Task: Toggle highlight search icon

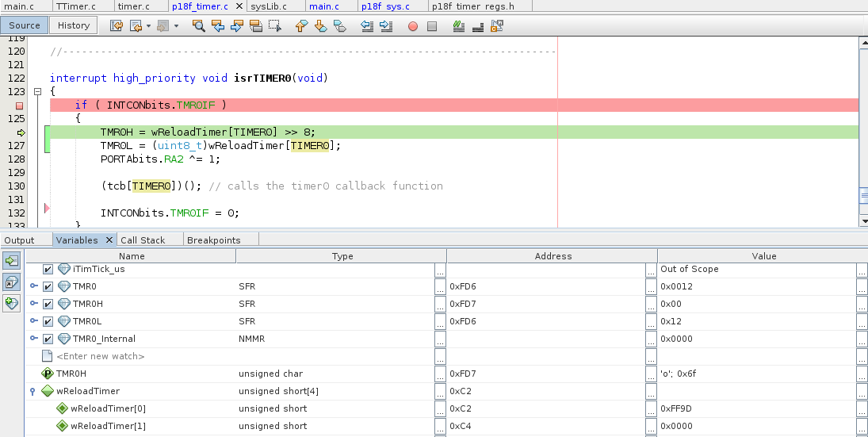Action: (256, 25)
